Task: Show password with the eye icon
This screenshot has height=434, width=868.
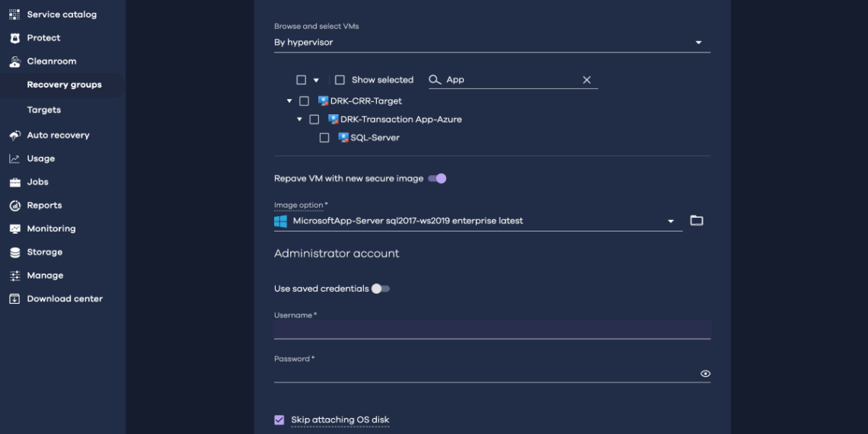Action: (x=705, y=374)
